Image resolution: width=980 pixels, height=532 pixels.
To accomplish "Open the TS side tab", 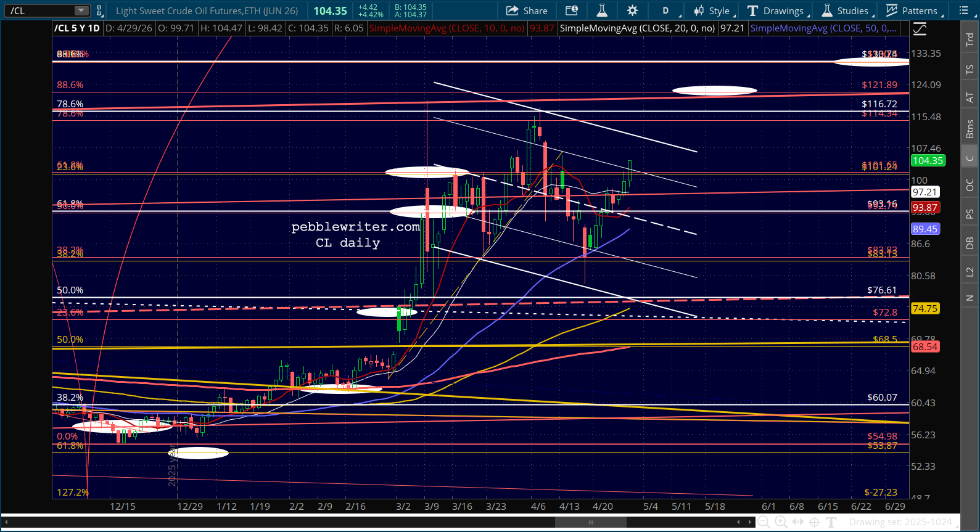I will (970, 70).
